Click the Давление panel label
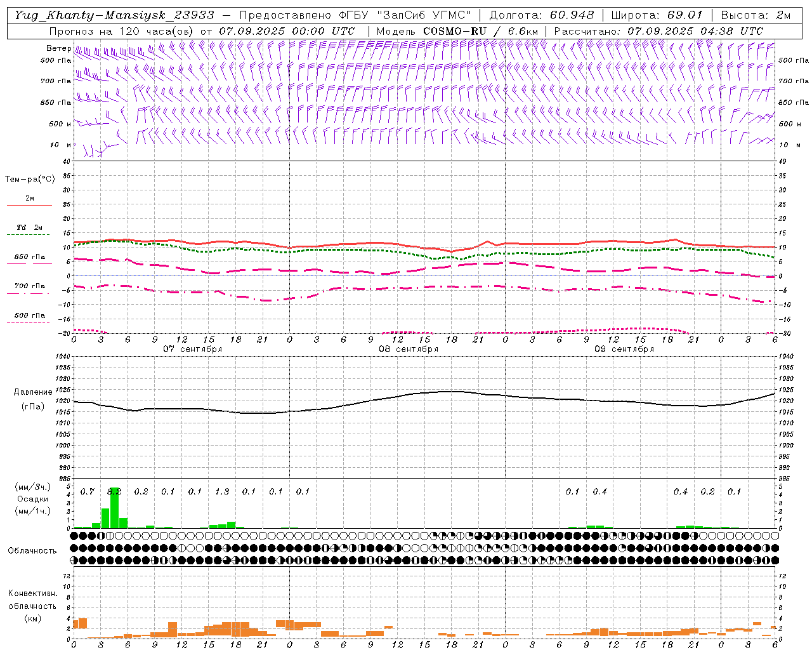This screenshot has width=812, height=650. pyautogui.click(x=33, y=392)
